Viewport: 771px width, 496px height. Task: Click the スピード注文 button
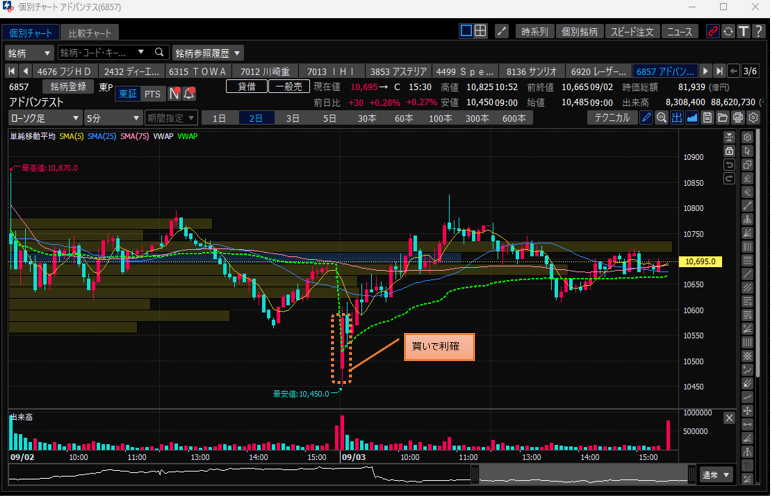pyautogui.click(x=632, y=32)
